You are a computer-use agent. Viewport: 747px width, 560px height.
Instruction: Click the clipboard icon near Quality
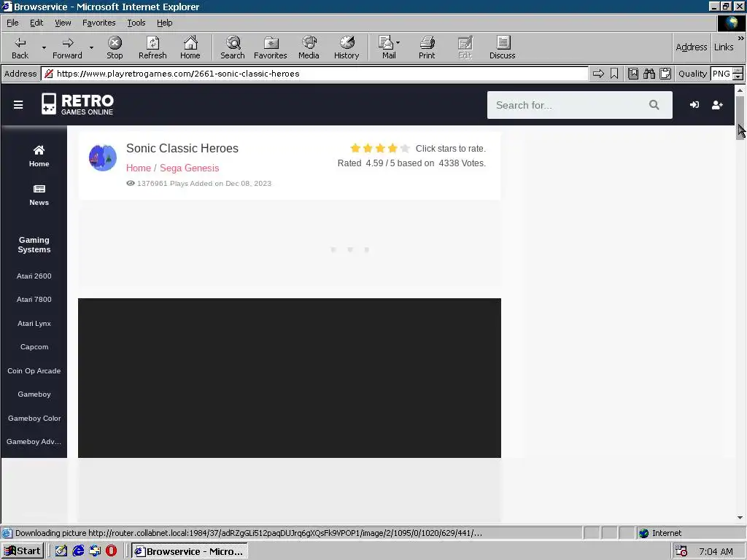pyautogui.click(x=665, y=74)
